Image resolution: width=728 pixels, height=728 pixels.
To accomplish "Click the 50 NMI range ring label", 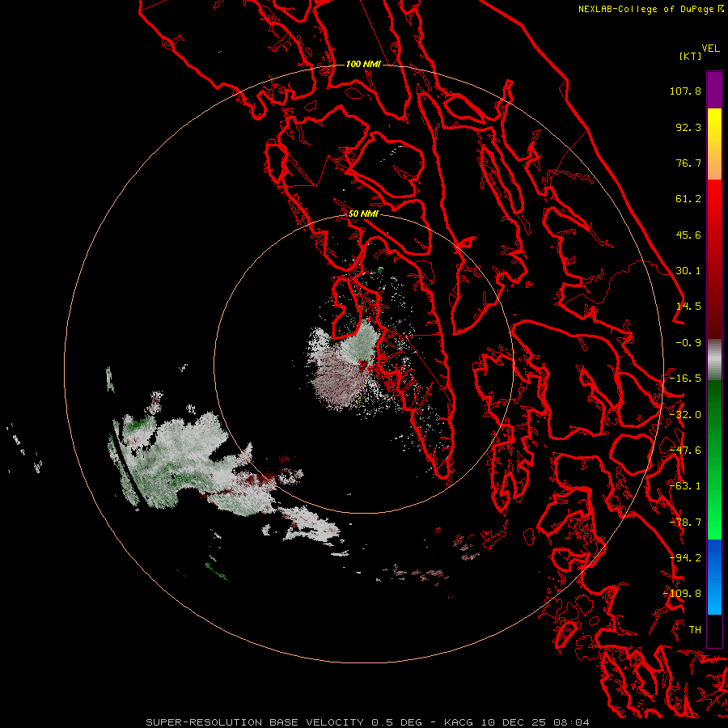I will [363, 214].
